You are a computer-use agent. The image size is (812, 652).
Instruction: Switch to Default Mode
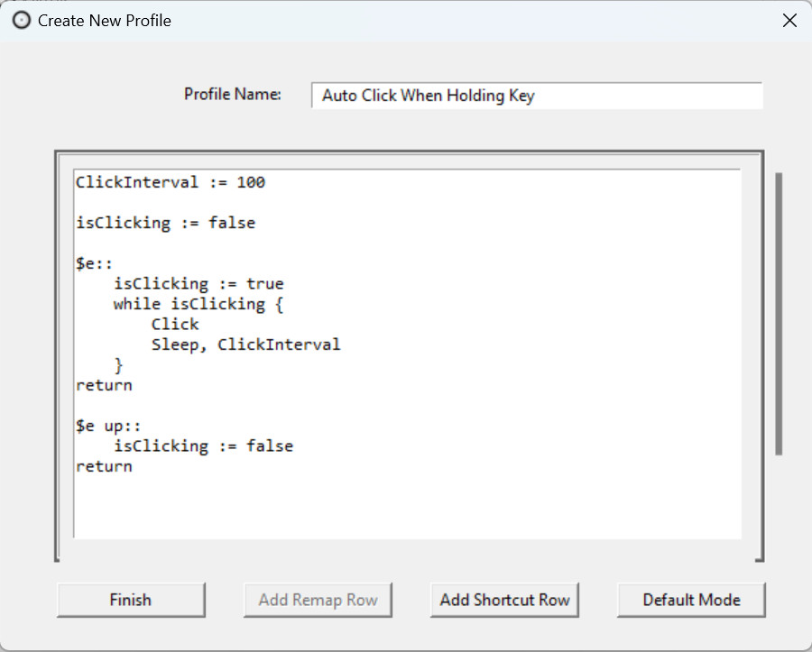click(x=691, y=600)
